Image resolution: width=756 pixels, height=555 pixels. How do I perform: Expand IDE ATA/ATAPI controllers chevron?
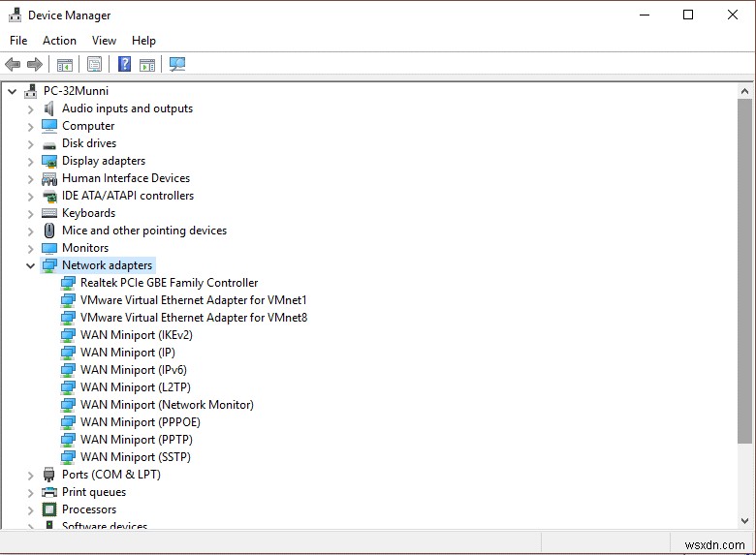pyautogui.click(x=30, y=197)
